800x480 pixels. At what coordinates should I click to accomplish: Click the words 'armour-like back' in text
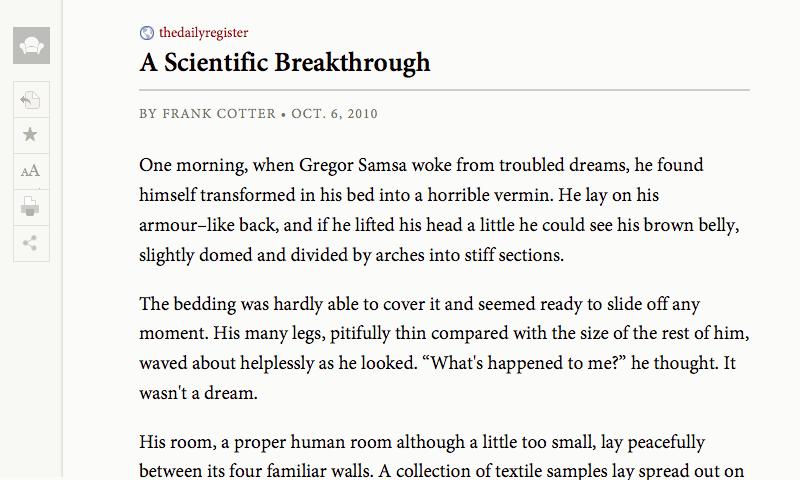pyautogui.click(x=209, y=225)
